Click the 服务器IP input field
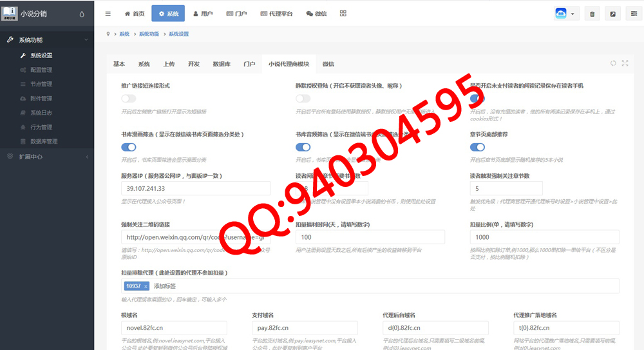This screenshot has width=644, height=350. pos(195,188)
